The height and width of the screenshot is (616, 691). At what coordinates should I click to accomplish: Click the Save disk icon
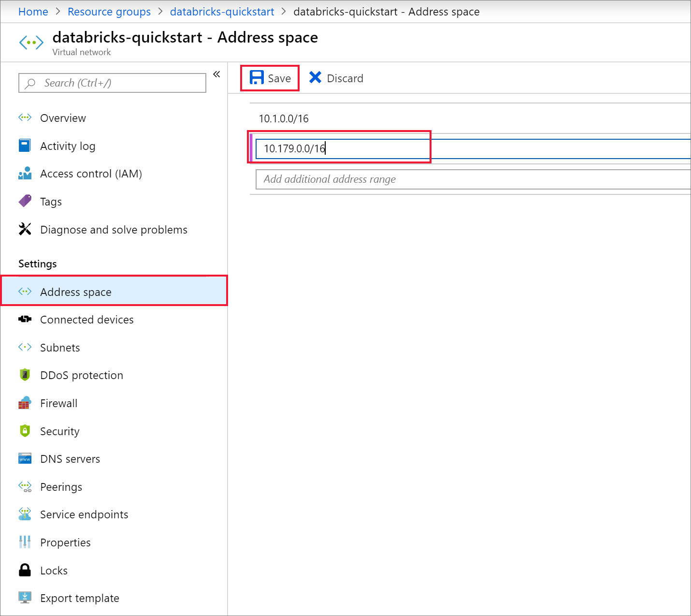point(256,77)
